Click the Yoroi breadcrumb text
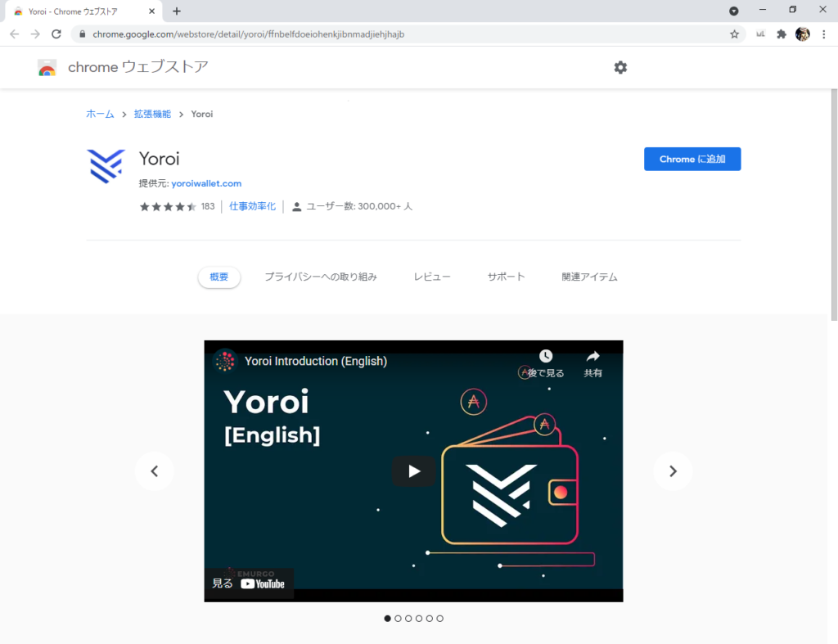The height and width of the screenshot is (644, 838). coord(202,114)
